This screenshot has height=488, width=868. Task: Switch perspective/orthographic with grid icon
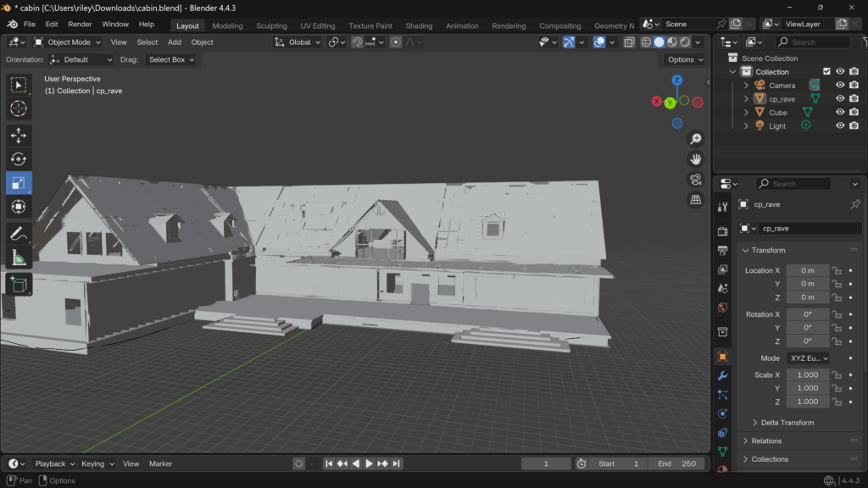[x=695, y=200]
